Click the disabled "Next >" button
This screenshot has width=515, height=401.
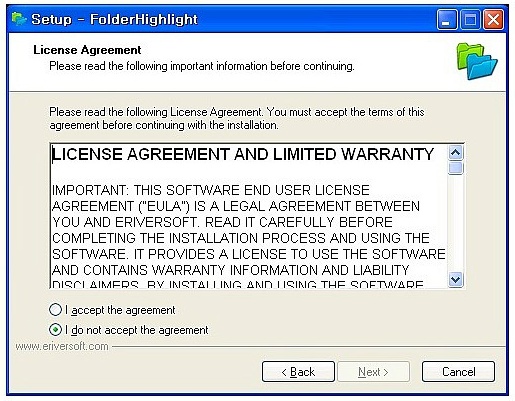point(373,372)
